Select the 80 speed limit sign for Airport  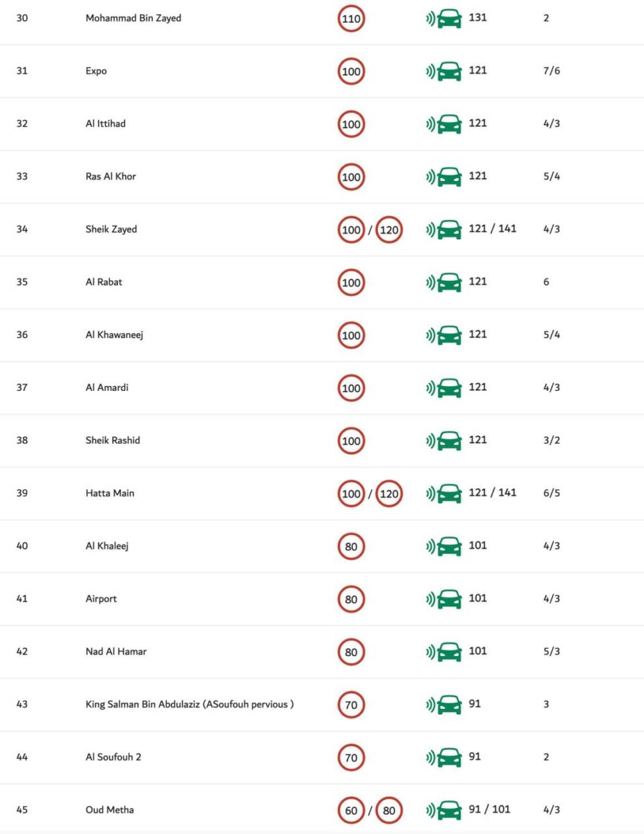pos(351,599)
